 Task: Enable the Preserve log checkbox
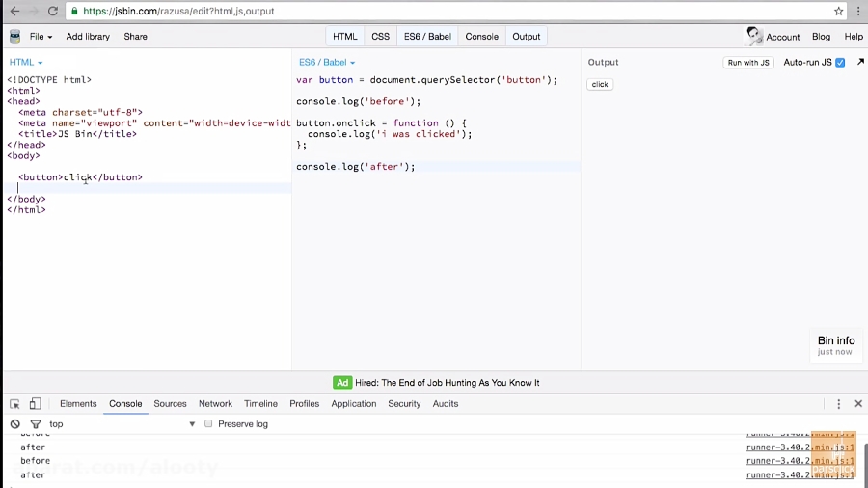click(x=208, y=424)
